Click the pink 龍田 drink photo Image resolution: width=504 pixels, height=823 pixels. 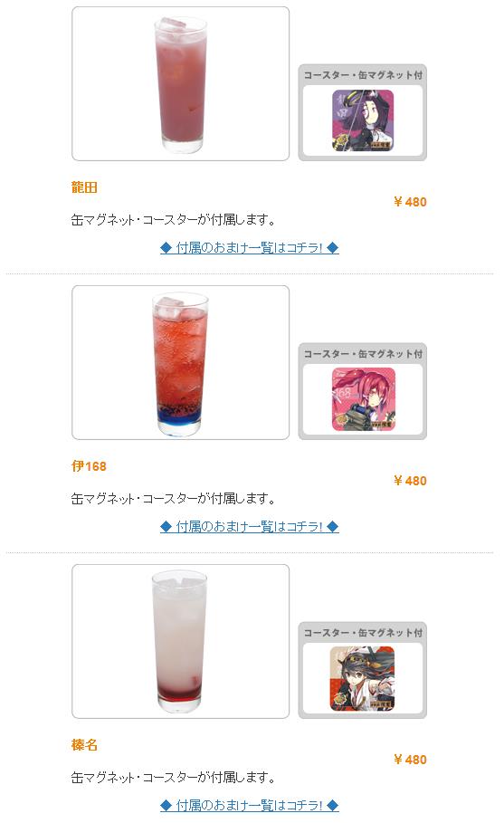[x=180, y=84]
